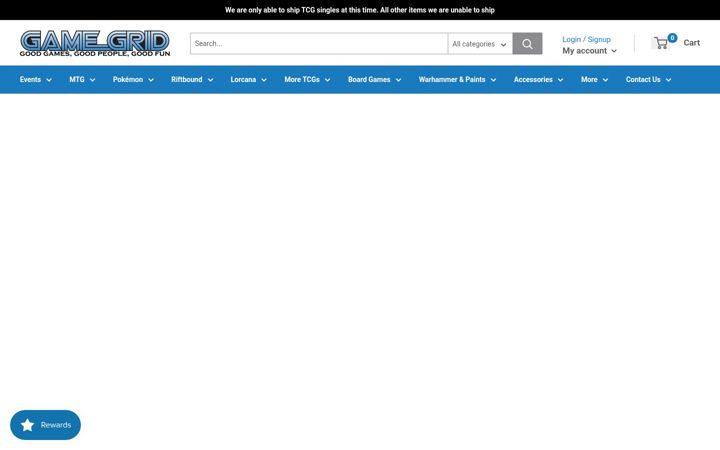Image resolution: width=720 pixels, height=450 pixels.
Task: Open the More menu item label
Action: (x=589, y=79)
